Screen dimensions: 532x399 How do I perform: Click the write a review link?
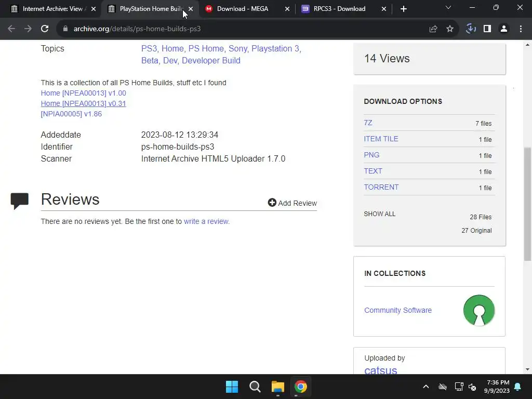click(x=206, y=221)
